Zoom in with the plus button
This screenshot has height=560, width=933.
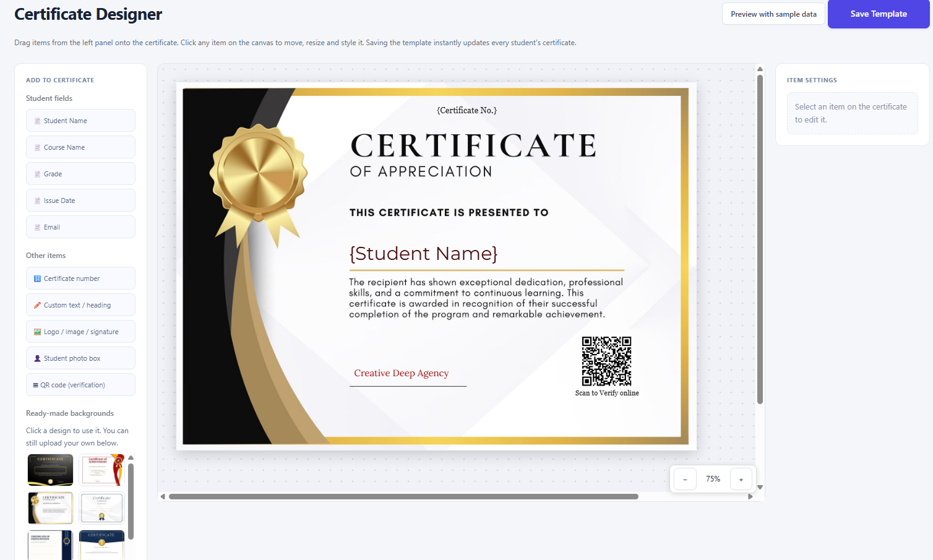(741, 479)
